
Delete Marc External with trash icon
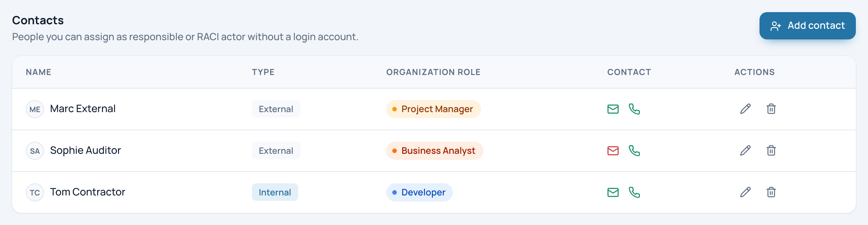(x=771, y=109)
